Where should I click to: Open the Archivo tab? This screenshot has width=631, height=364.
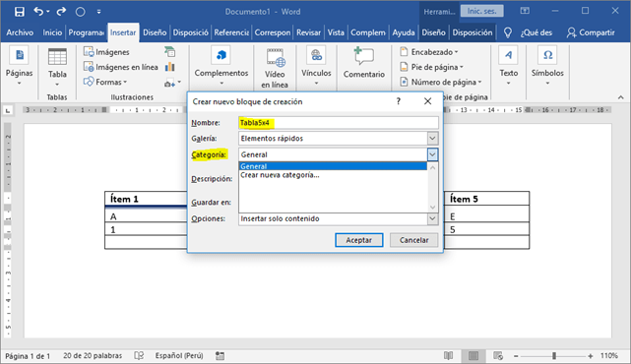(20, 32)
